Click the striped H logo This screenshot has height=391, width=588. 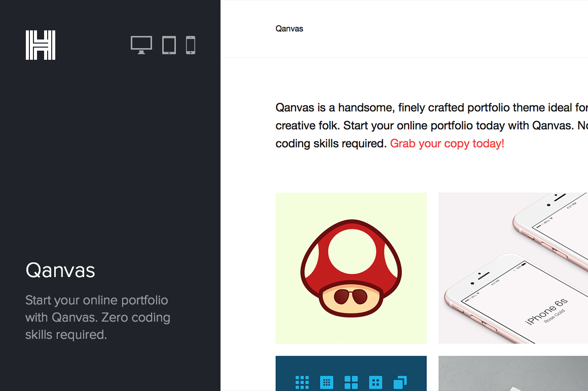tap(41, 45)
